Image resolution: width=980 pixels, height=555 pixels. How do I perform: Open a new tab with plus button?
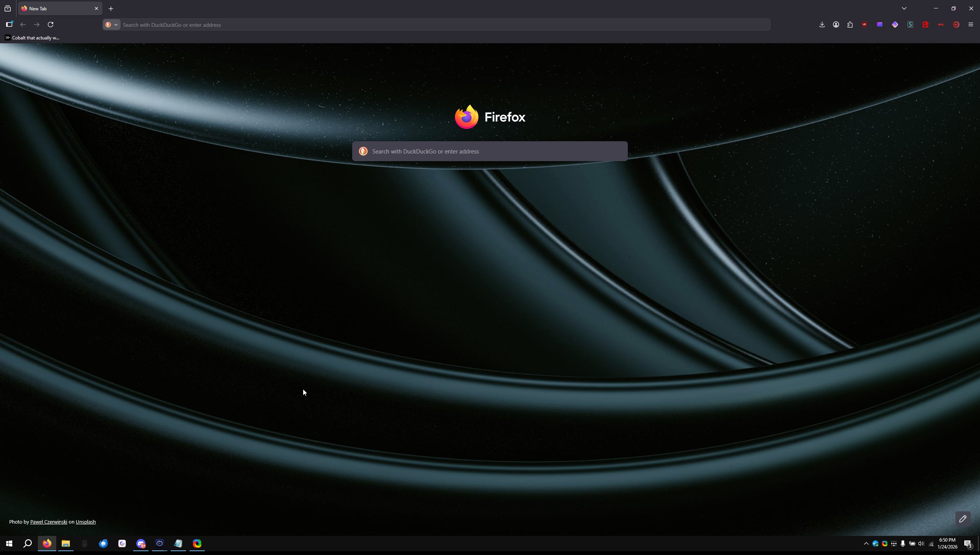point(111,8)
